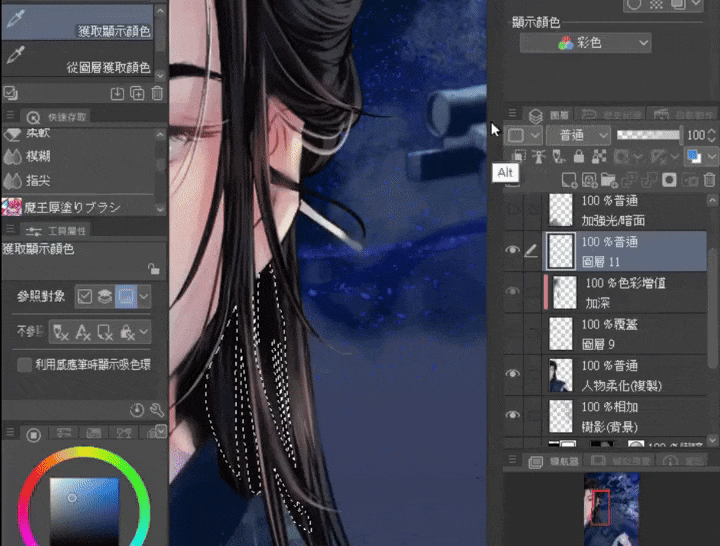This screenshot has height=546, width=720.
Task: Create a new vector layer
Action: (x=589, y=180)
